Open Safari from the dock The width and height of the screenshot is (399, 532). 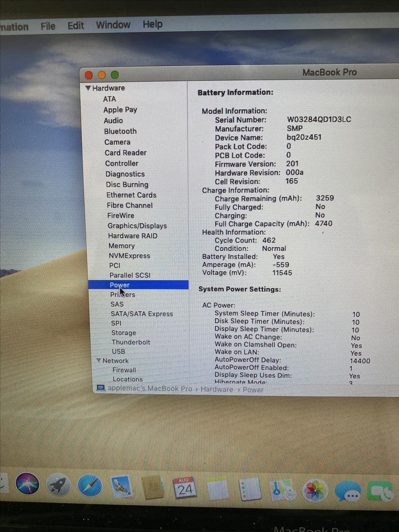[x=90, y=486]
